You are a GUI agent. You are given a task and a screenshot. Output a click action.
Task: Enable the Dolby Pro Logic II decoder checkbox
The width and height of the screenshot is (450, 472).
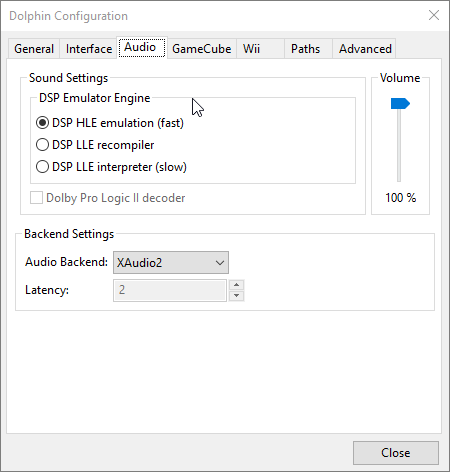pyautogui.click(x=107, y=198)
